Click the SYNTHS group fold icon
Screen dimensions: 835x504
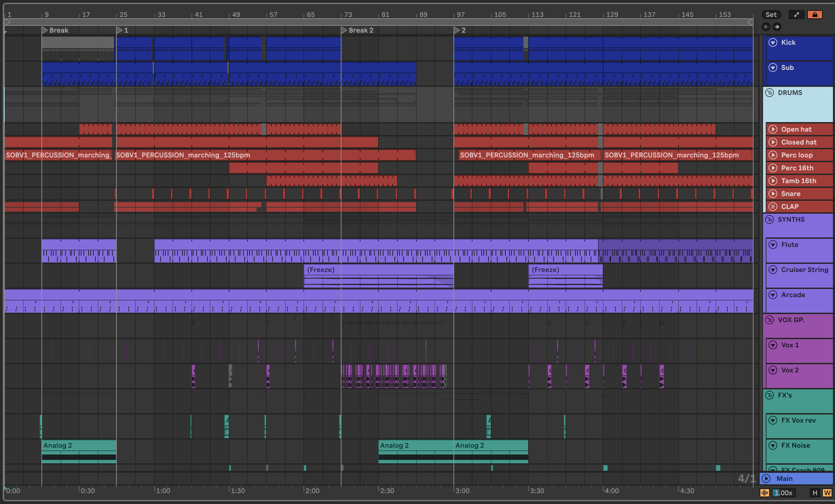pyautogui.click(x=769, y=219)
